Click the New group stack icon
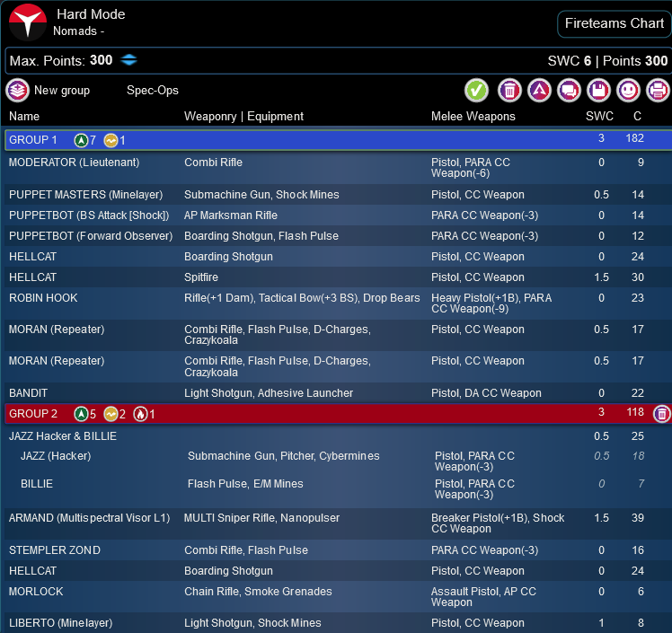Screen dimensions: 672x633 (x=17, y=91)
